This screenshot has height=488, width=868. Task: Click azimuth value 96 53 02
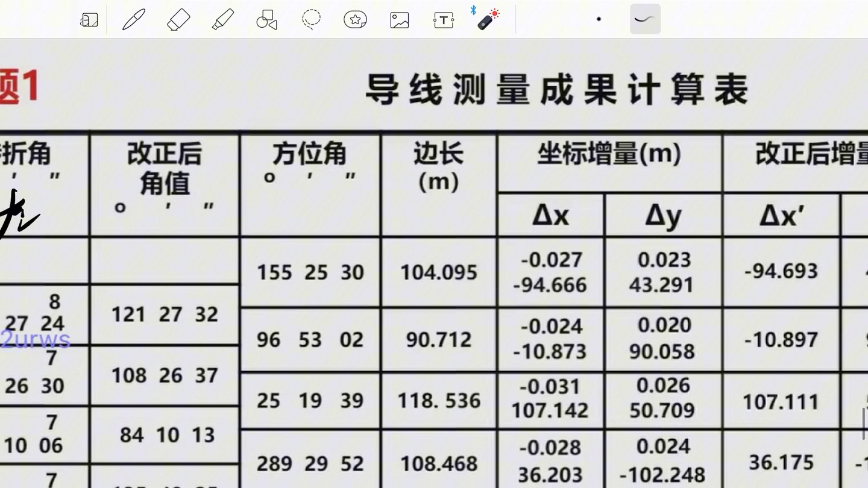click(310, 340)
